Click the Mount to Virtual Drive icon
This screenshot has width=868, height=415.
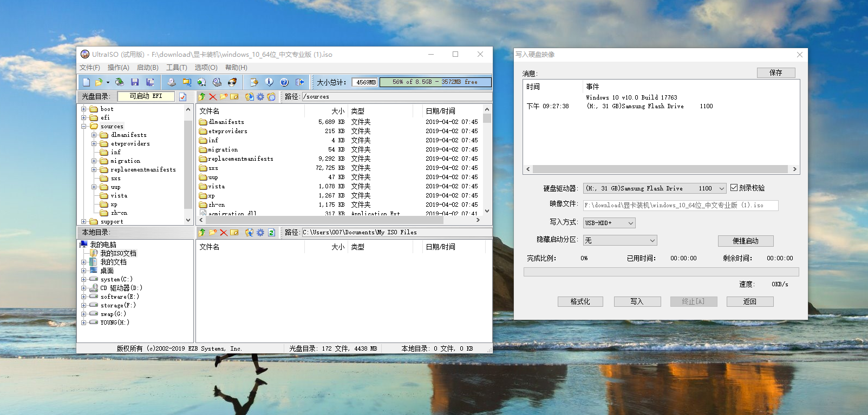click(217, 82)
